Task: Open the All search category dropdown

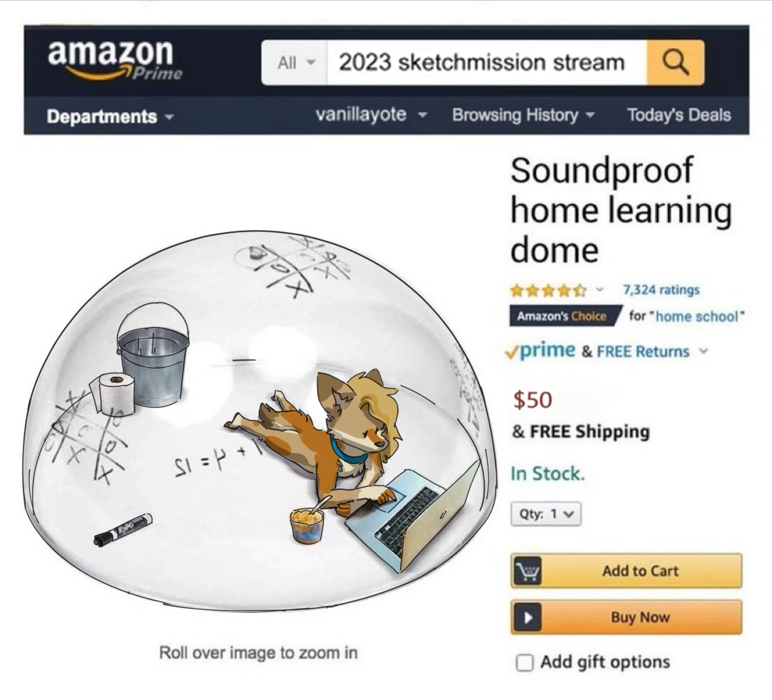Action: pyautogui.click(x=295, y=63)
